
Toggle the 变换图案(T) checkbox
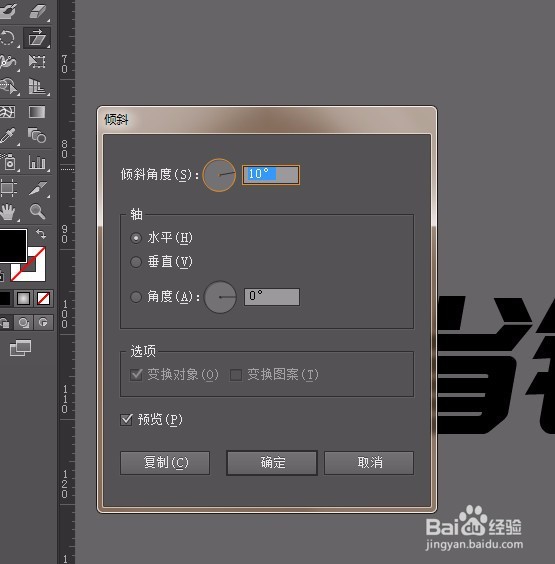pyautogui.click(x=236, y=375)
